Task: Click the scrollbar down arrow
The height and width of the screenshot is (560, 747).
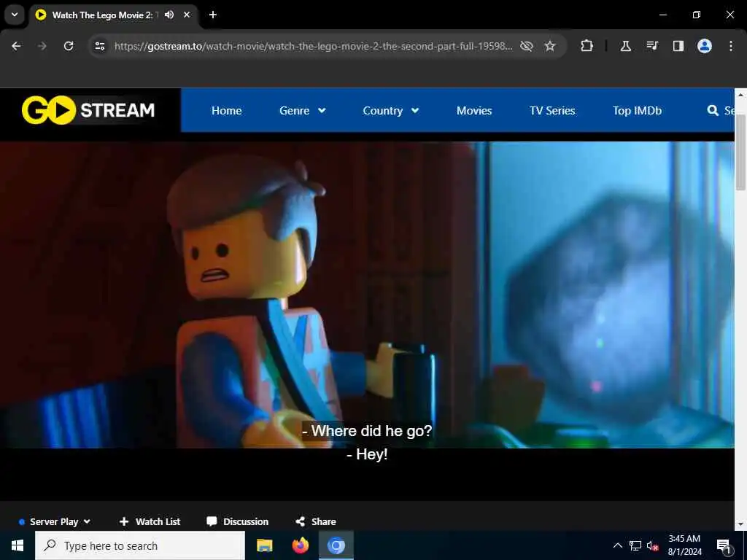Action: (x=740, y=524)
